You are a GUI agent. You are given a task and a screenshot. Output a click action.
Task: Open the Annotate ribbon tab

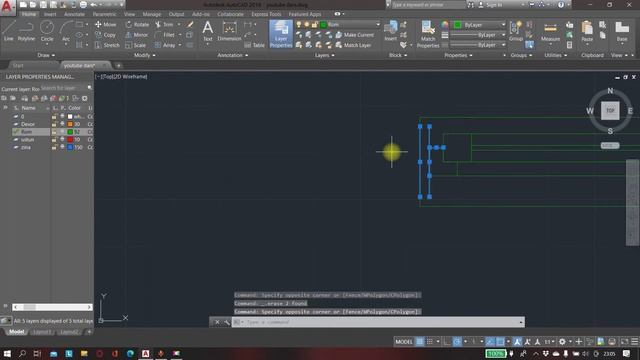click(x=74, y=14)
